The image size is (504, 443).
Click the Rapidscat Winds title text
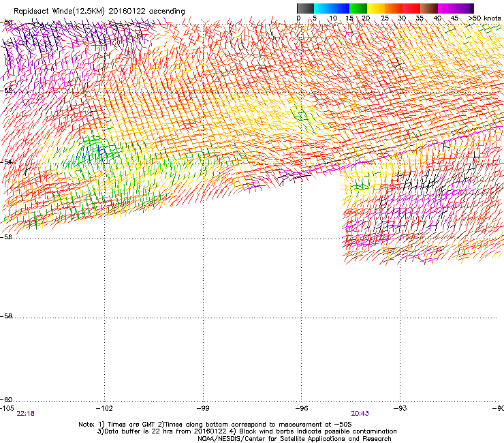[x=99, y=12]
